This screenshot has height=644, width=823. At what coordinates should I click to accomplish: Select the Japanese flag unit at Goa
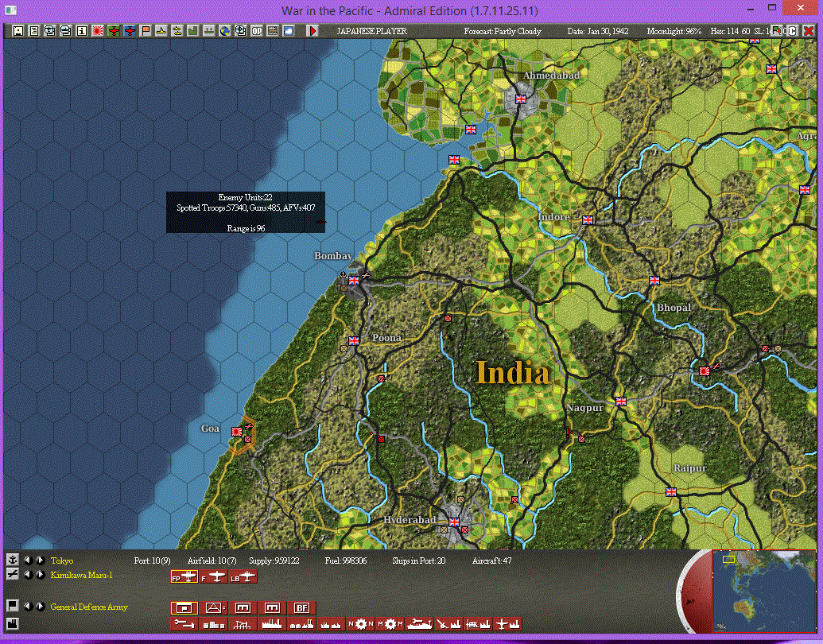(237, 432)
